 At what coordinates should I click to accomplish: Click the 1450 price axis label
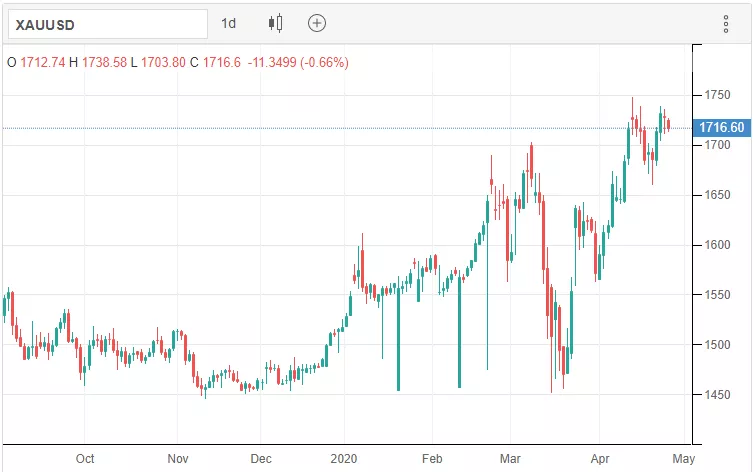coord(718,395)
